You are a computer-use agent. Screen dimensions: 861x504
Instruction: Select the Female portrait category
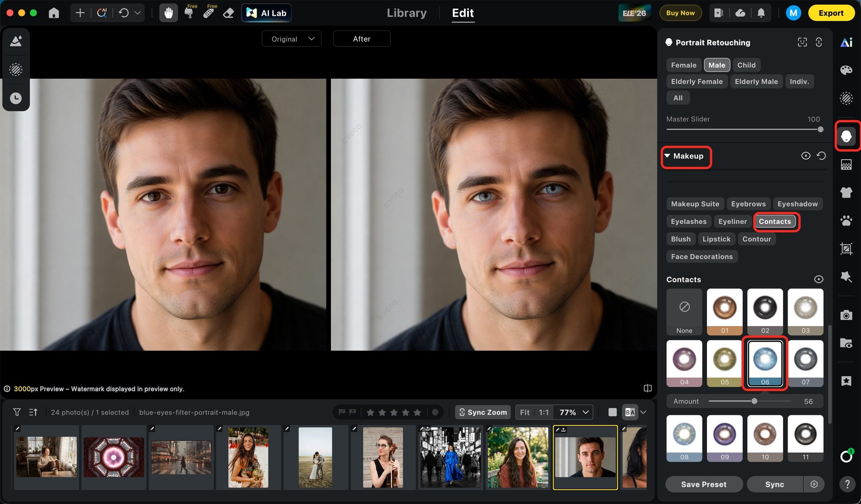click(x=684, y=65)
